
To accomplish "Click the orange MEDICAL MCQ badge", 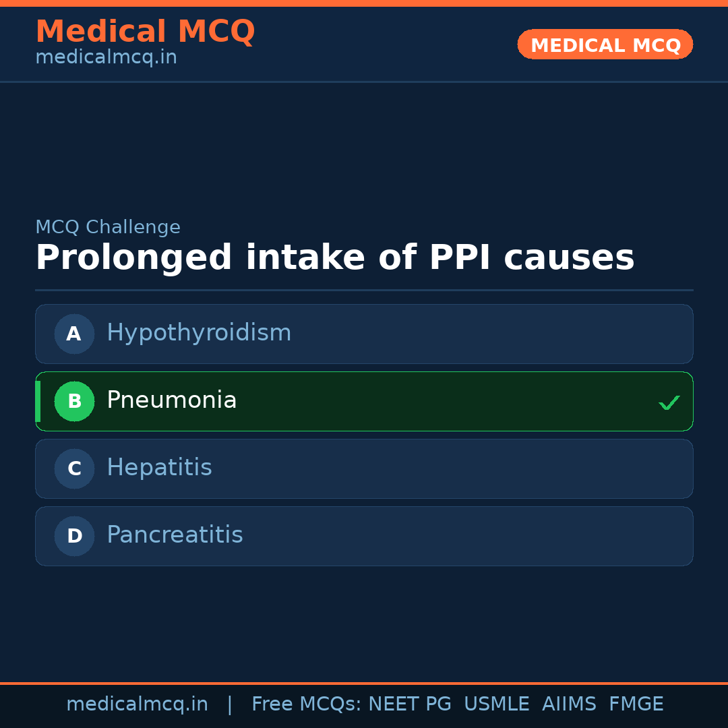I will [x=605, y=44].
